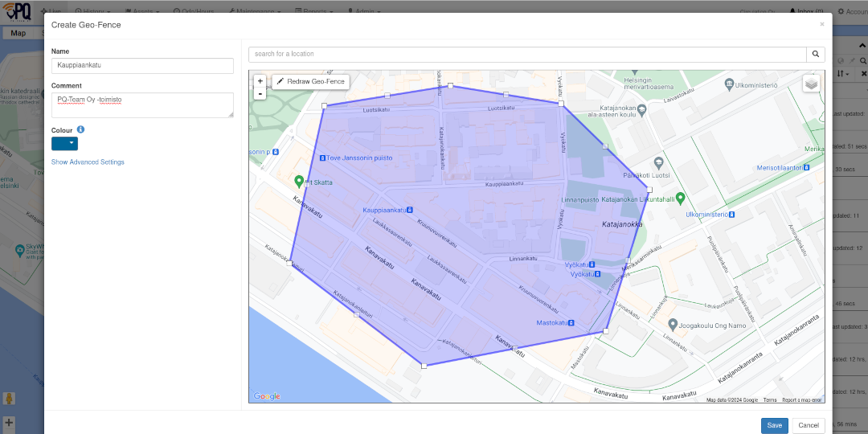868x434 pixels.
Task: Click the Katajanokan Liikuntahalli green pin
Action: coord(680,197)
